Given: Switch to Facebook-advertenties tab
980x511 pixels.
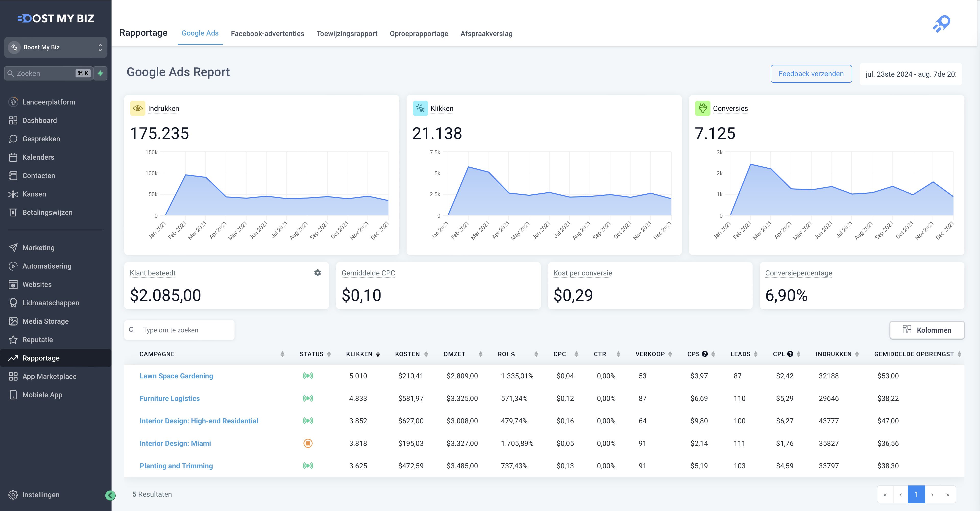Looking at the screenshot, I should [x=267, y=33].
